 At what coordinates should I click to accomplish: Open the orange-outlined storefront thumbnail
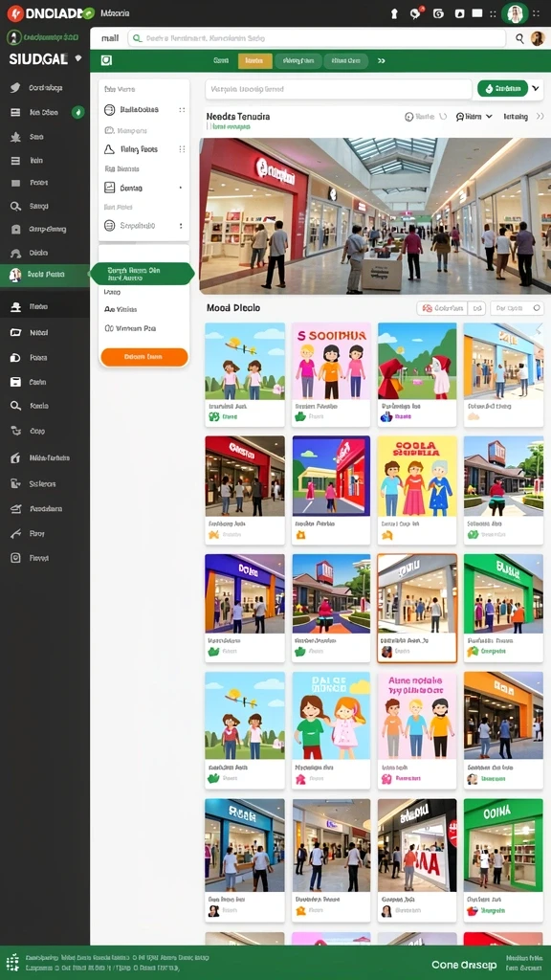point(417,608)
